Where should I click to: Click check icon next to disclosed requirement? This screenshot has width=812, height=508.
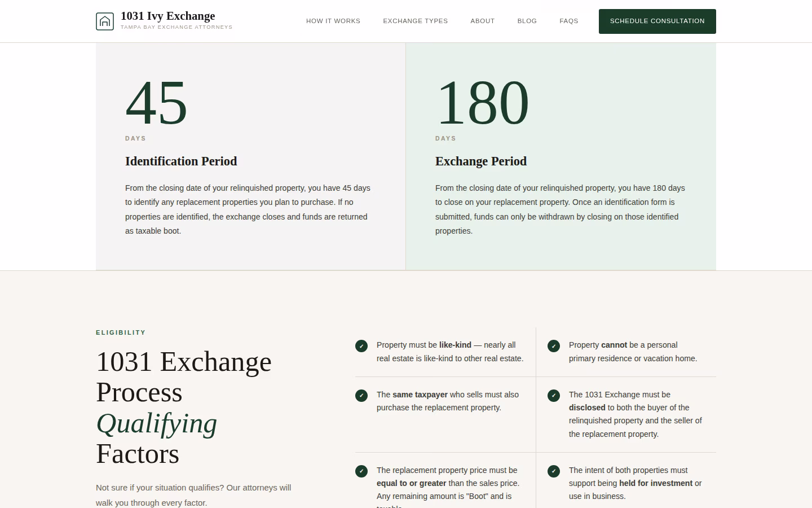tap(554, 396)
